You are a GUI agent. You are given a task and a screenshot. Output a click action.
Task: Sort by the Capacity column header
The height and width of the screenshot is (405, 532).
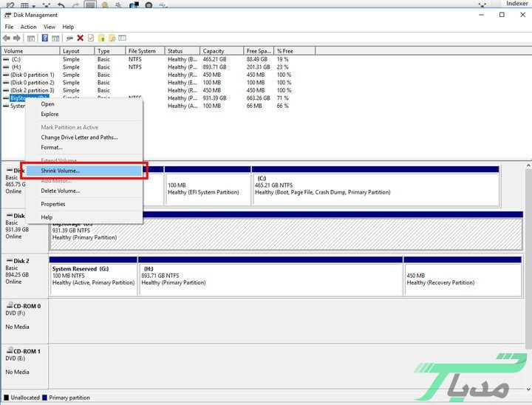pyautogui.click(x=214, y=51)
